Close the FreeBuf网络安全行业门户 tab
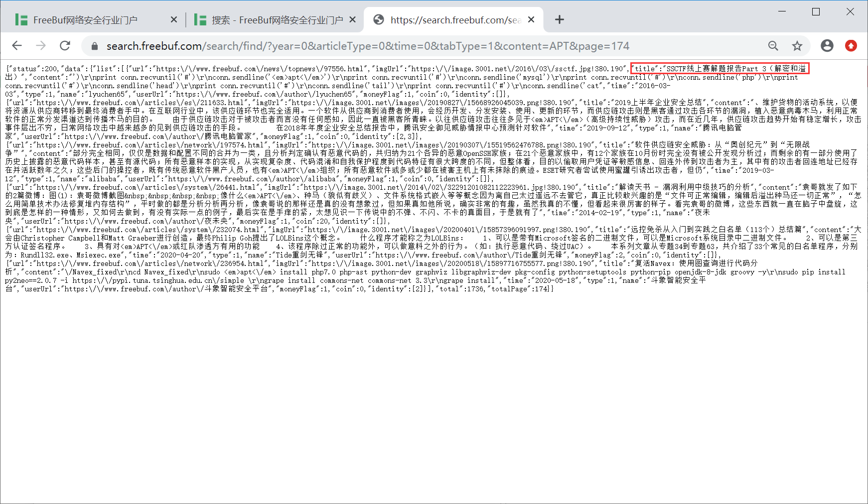This screenshot has height=504, width=868. coord(173,19)
